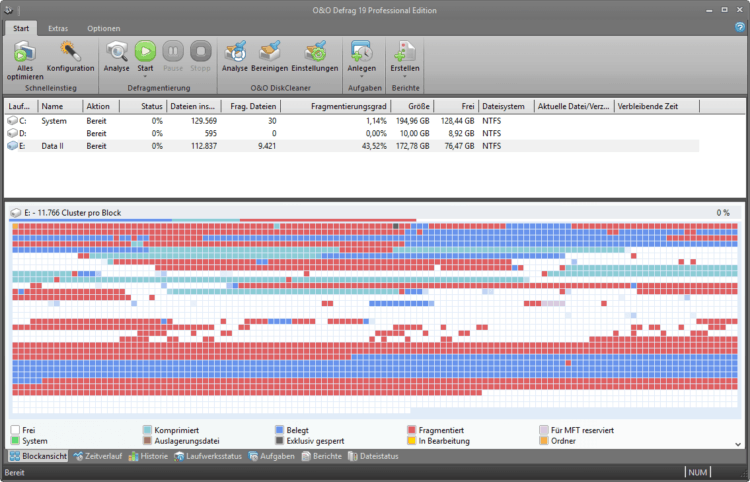Open the Optionen ribbon tab
Viewport: 750px width, 482px height.
pyautogui.click(x=104, y=28)
